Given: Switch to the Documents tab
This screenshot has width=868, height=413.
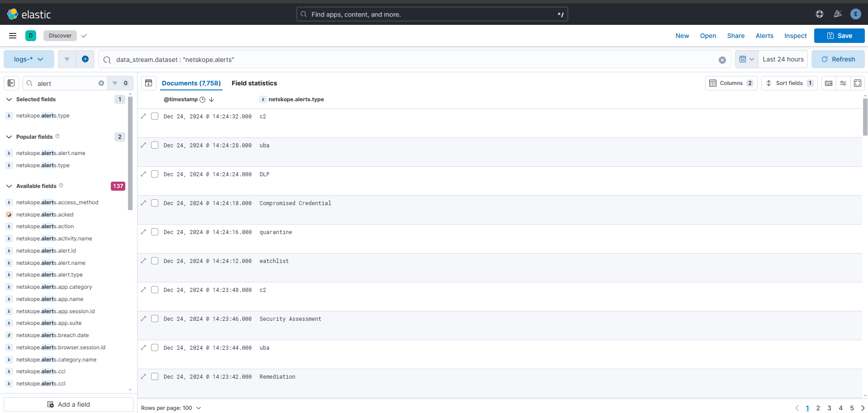Looking at the screenshot, I should pos(191,83).
